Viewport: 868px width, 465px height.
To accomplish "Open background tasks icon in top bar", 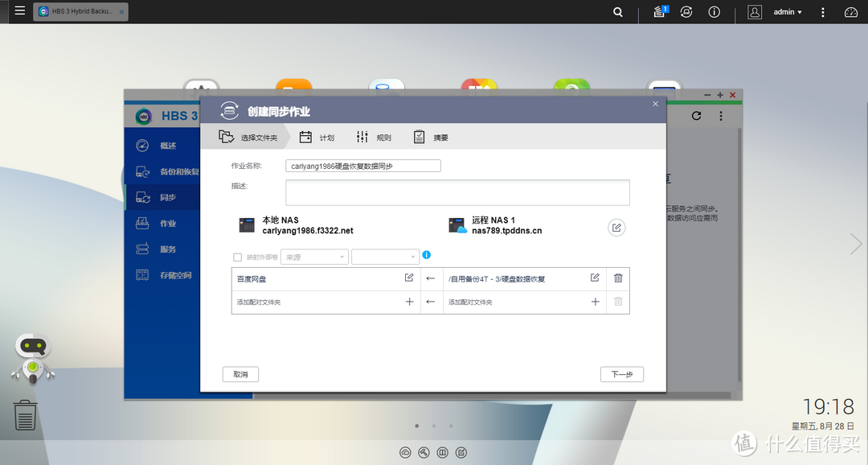I will click(x=659, y=12).
